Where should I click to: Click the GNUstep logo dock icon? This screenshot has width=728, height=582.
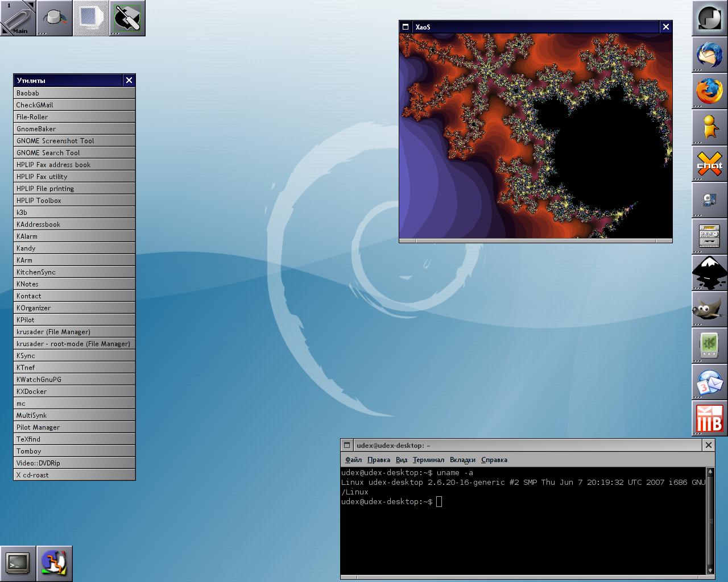(x=710, y=18)
